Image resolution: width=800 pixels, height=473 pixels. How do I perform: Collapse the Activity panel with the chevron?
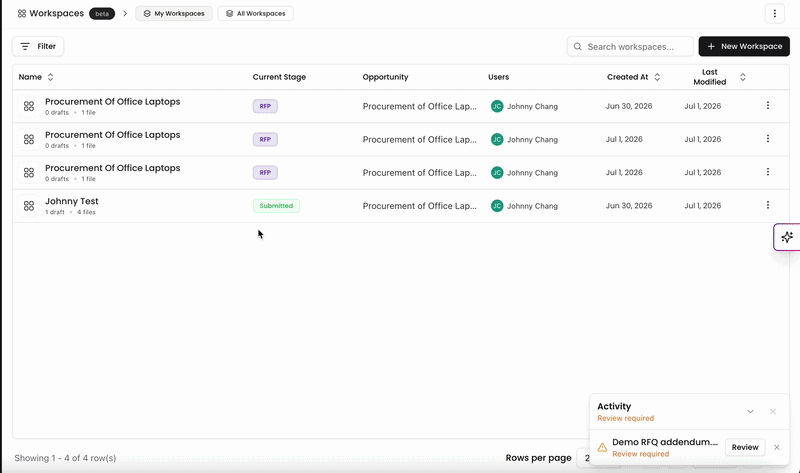[750, 412]
